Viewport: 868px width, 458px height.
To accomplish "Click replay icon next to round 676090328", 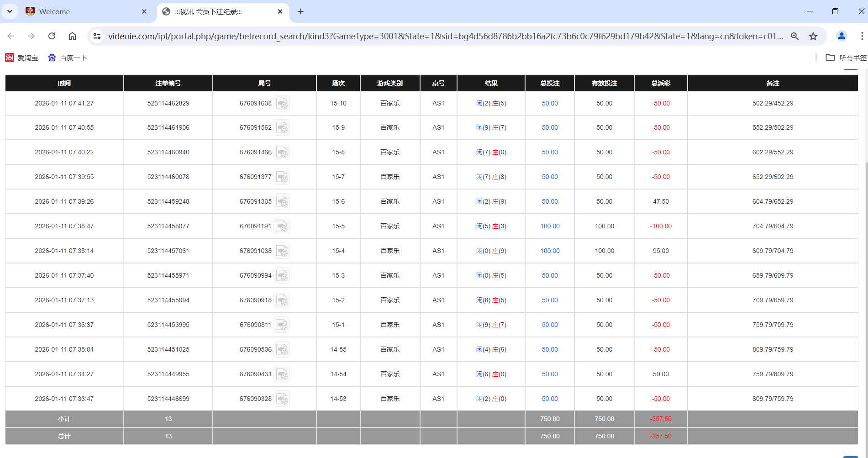I will coord(282,399).
